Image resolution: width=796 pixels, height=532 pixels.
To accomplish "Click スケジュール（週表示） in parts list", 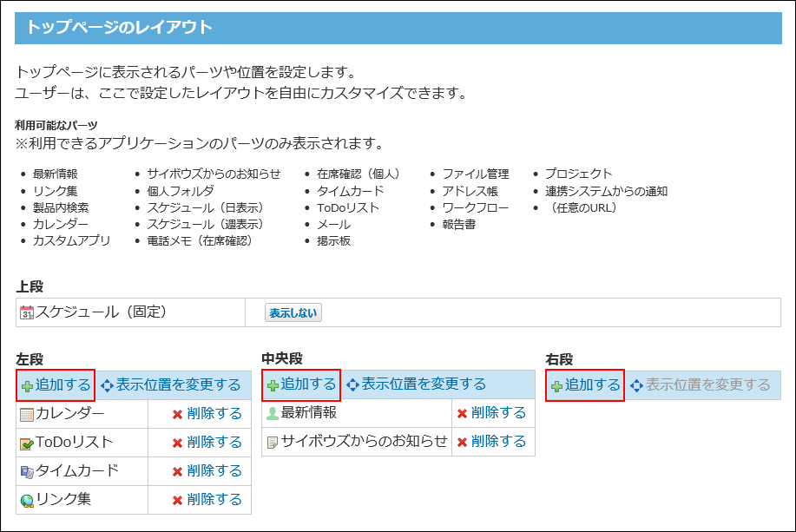I will (x=207, y=225).
